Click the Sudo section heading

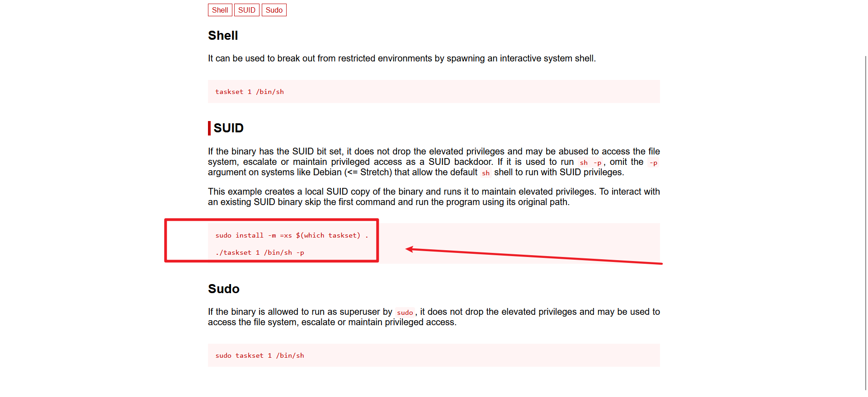pos(224,289)
